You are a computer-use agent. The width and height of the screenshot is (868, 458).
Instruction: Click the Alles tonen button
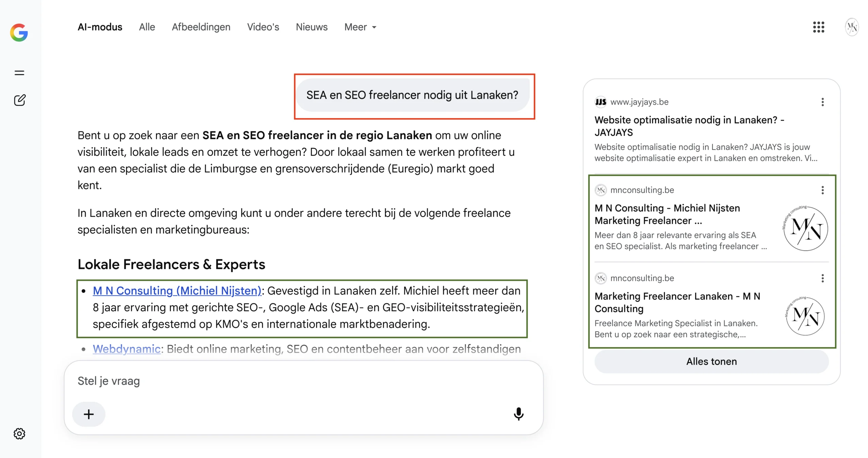tap(712, 362)
